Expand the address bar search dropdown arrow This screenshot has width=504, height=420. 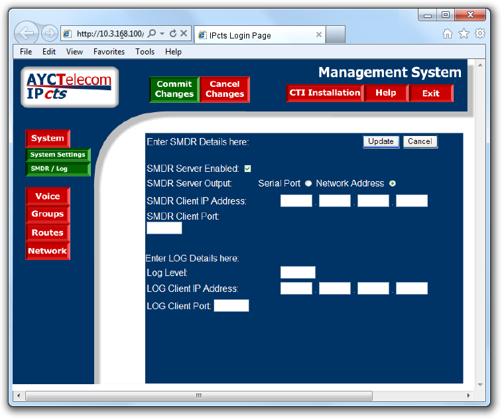pyautogui.click(x=162, y=33)
